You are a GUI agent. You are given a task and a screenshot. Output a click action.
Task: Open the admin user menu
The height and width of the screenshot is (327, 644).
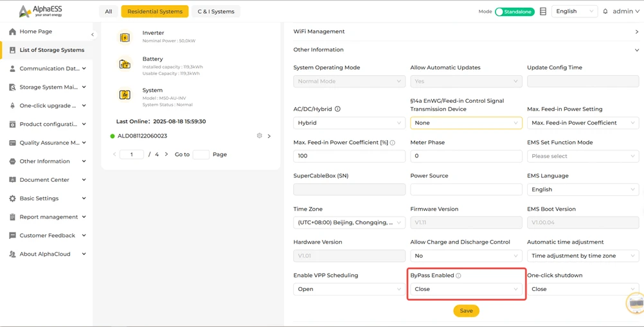tap(625, 12)
